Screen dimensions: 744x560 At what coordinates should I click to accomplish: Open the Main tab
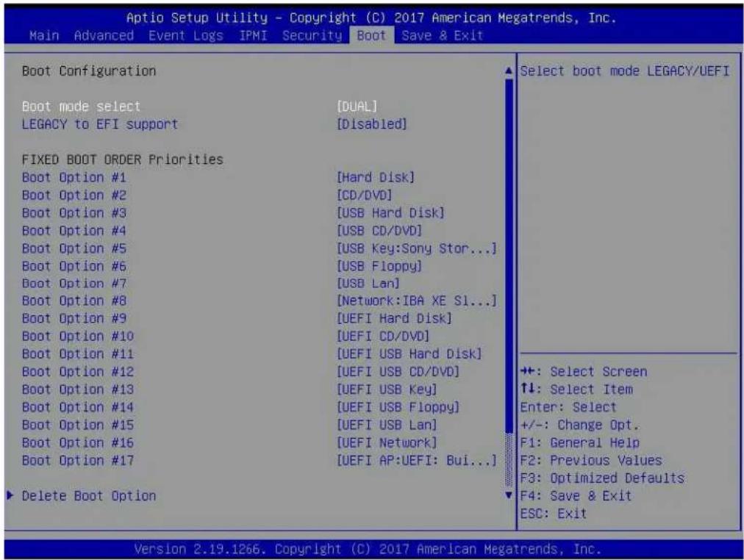(x=44, y=35)
